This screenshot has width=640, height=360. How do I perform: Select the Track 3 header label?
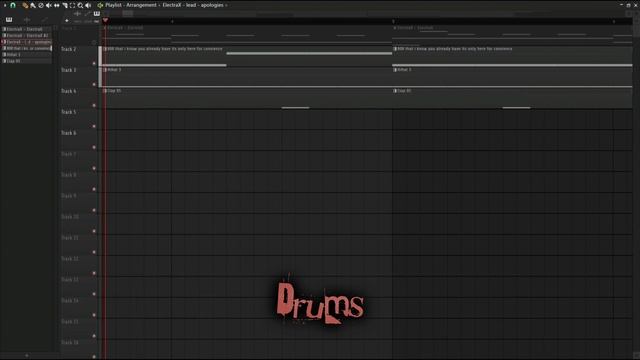coord(69,70)
